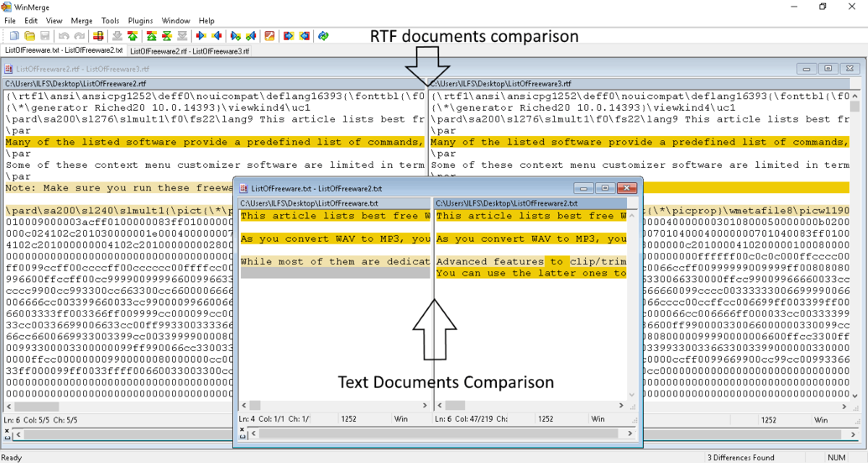The height and width of the screenshot is (463, 868).
Task: Open the Edit menu
Action: 31,21
